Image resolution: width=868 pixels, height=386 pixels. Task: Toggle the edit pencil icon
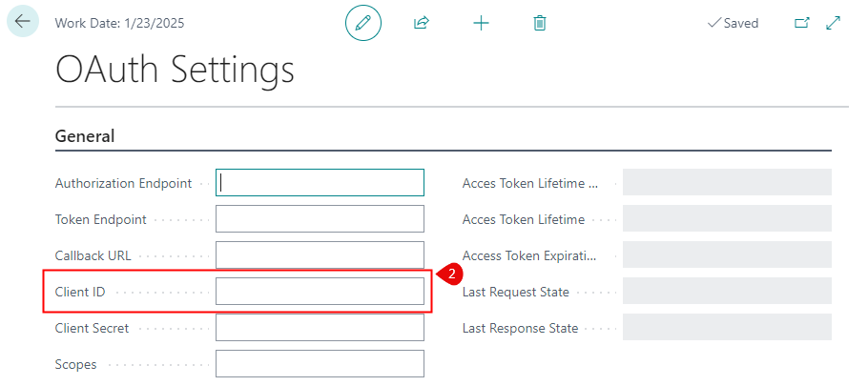(x=362, y=23)
